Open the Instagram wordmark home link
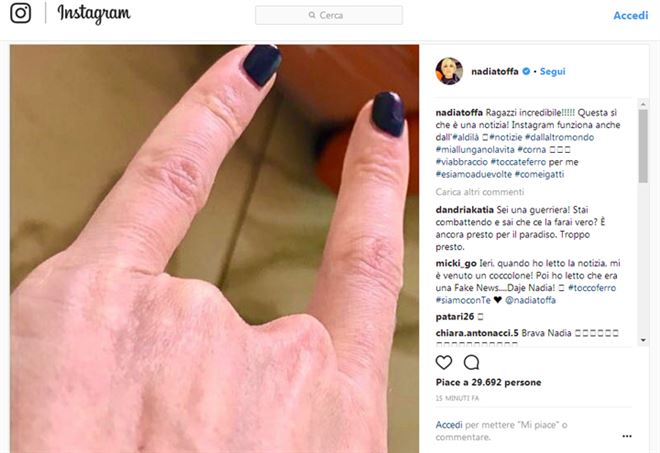 tap(94, 15)
